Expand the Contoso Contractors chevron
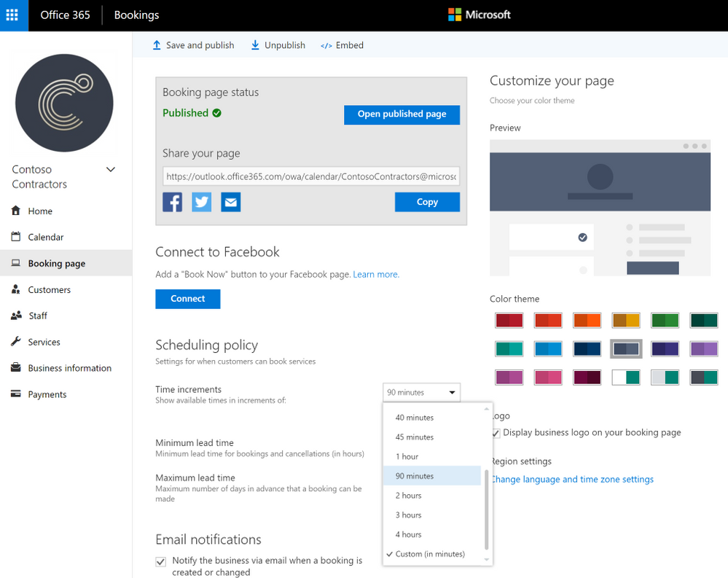 (x=111, y=169)
